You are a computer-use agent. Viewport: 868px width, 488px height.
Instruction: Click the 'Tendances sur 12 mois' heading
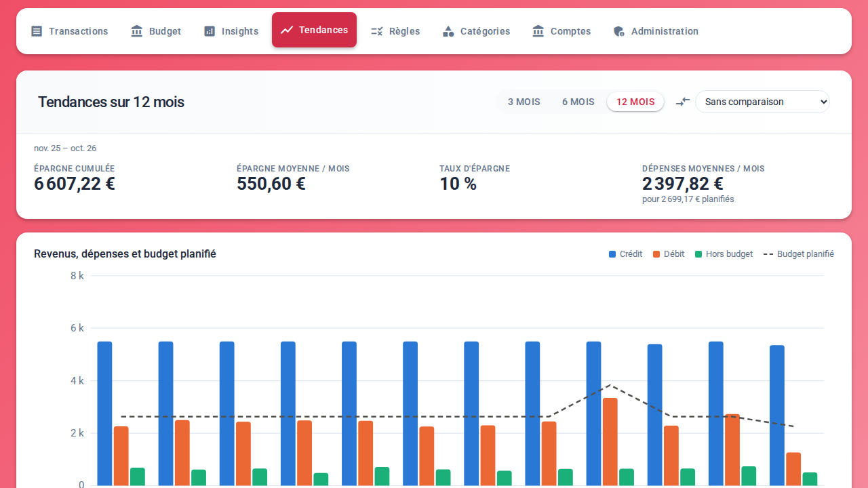click(x=111, y=102)
